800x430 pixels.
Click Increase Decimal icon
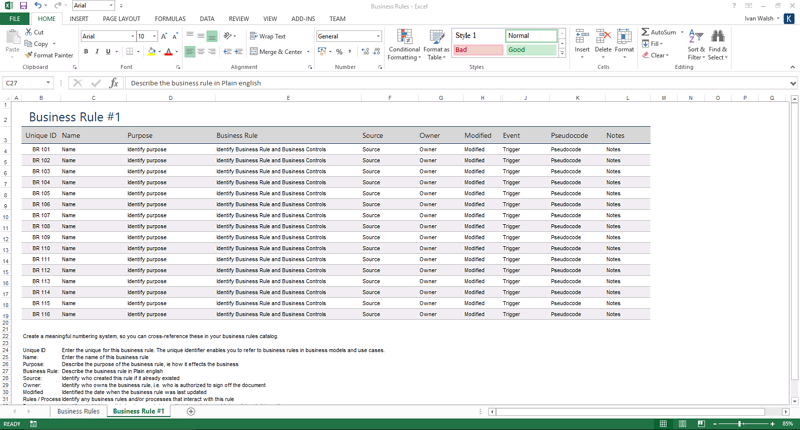pos(365,52)
